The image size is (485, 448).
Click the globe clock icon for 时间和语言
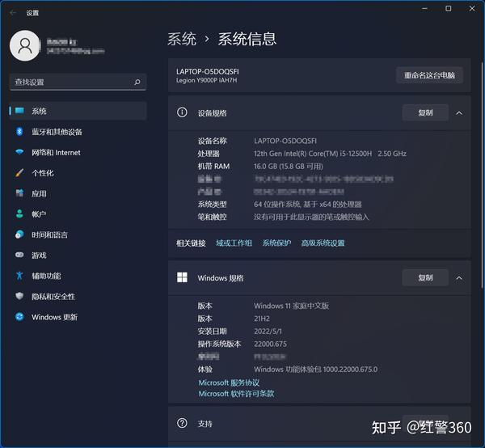pyautogui.click(x=19, y=235)
